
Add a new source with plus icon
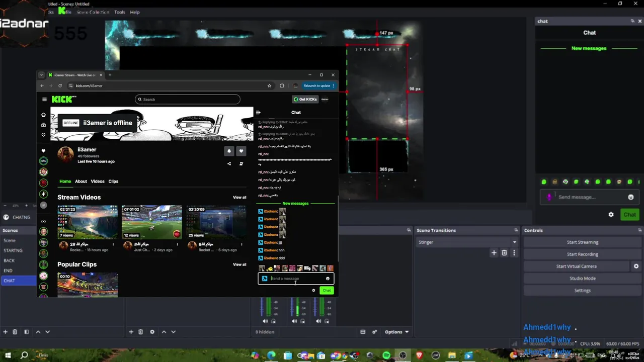click(x=131, y=332)
